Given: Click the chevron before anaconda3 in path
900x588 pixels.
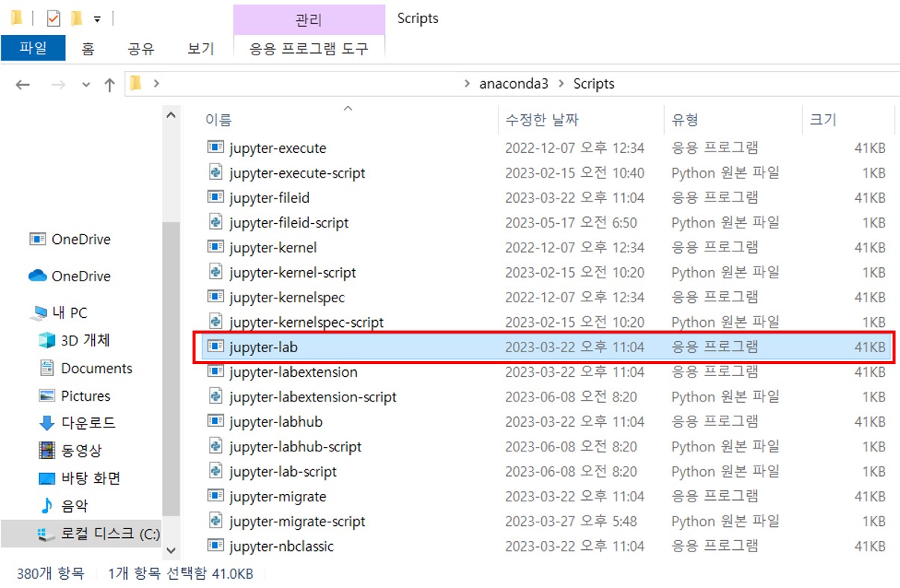Looking at the screenshot, I should point(468,84).
